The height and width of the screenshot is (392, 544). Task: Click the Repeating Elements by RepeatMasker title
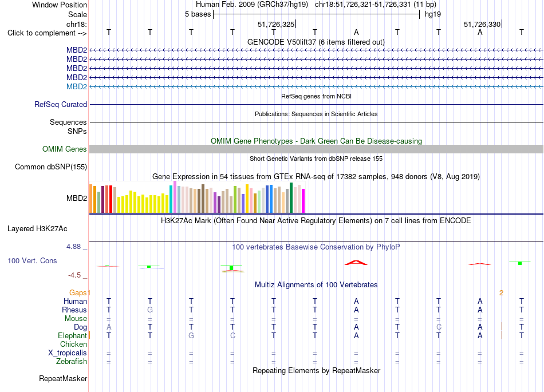(x=316, y=370)
